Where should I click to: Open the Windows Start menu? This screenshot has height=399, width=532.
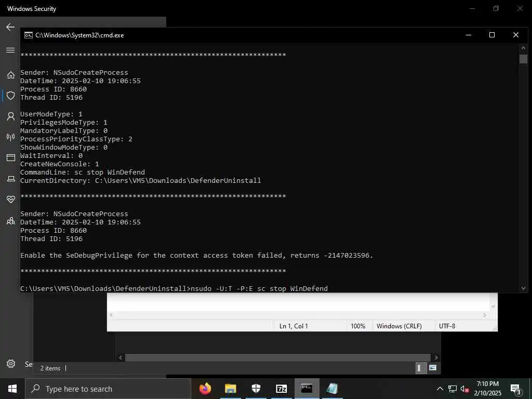point(12,389)
